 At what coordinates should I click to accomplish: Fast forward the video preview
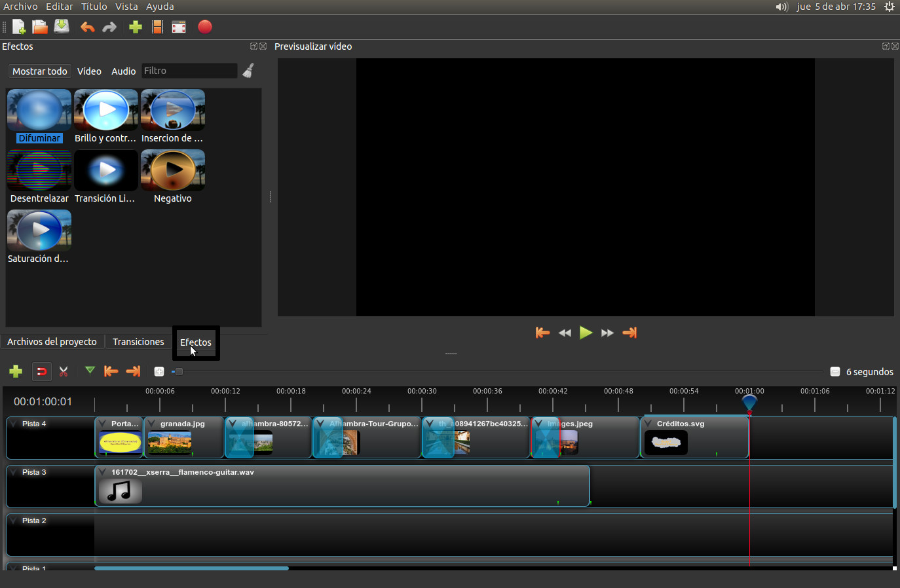point(608,333)
